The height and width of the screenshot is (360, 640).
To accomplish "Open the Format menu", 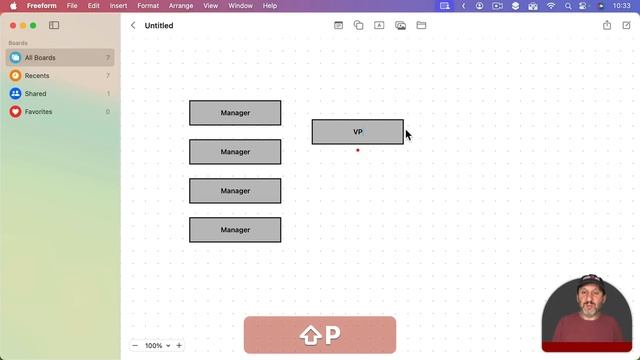I will pos(148,6).
